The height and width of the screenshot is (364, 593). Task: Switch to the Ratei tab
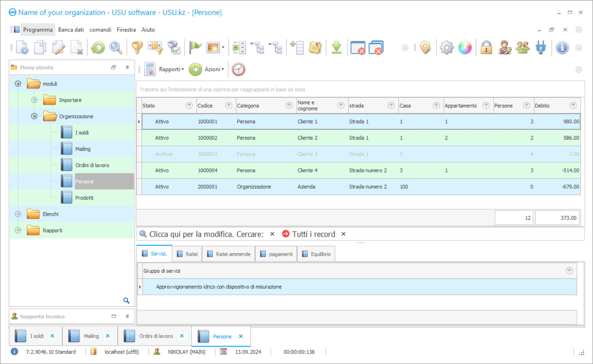(x=187, y=254)
